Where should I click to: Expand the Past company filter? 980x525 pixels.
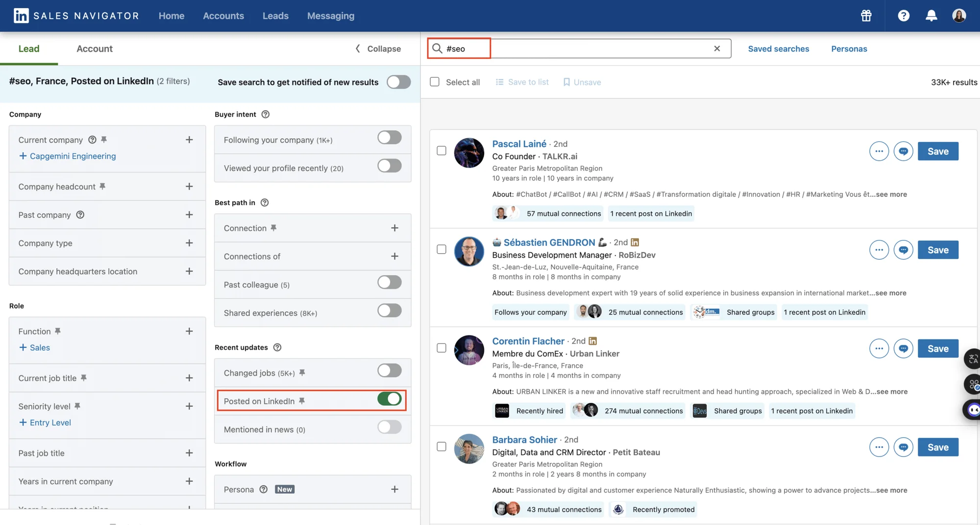[189, 215]
